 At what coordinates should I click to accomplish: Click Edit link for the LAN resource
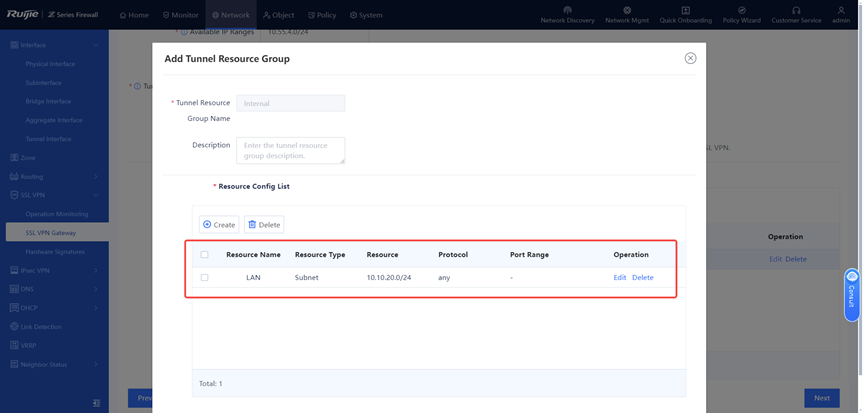click(x=620, y=278)
